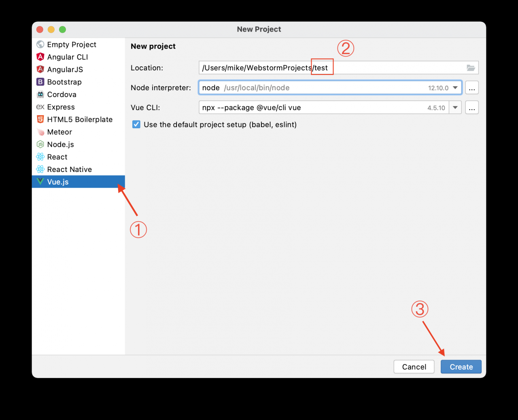The height and width of the screenshot is (420, 518).
Task: Browse for location with folder icon
Action: [471, 68]
